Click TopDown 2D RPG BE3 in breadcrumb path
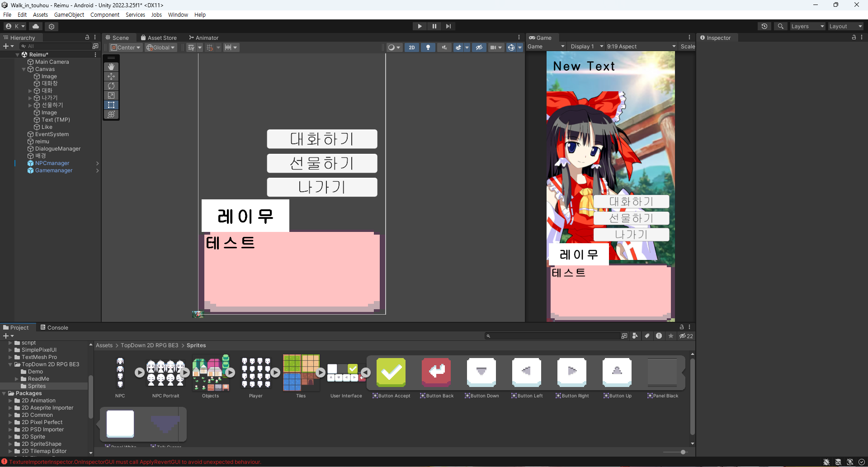Screen dimensions: 868x467 150,345
